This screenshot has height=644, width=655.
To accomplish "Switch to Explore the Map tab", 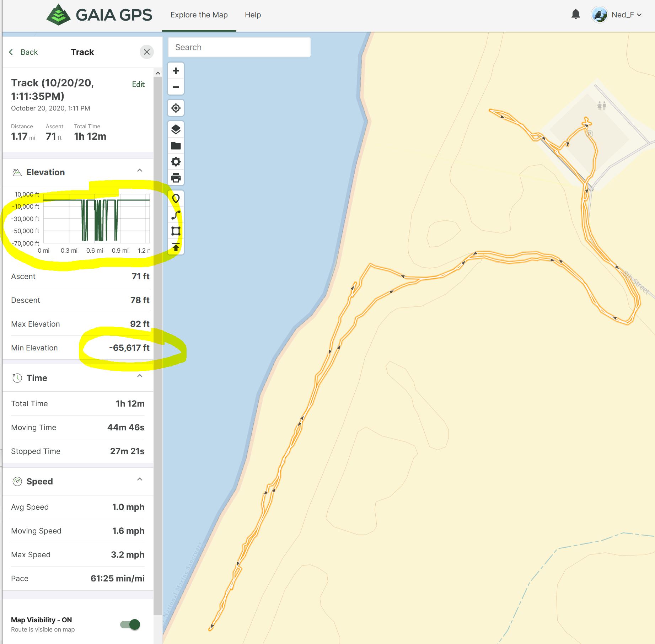I will [x=199, y=15].
